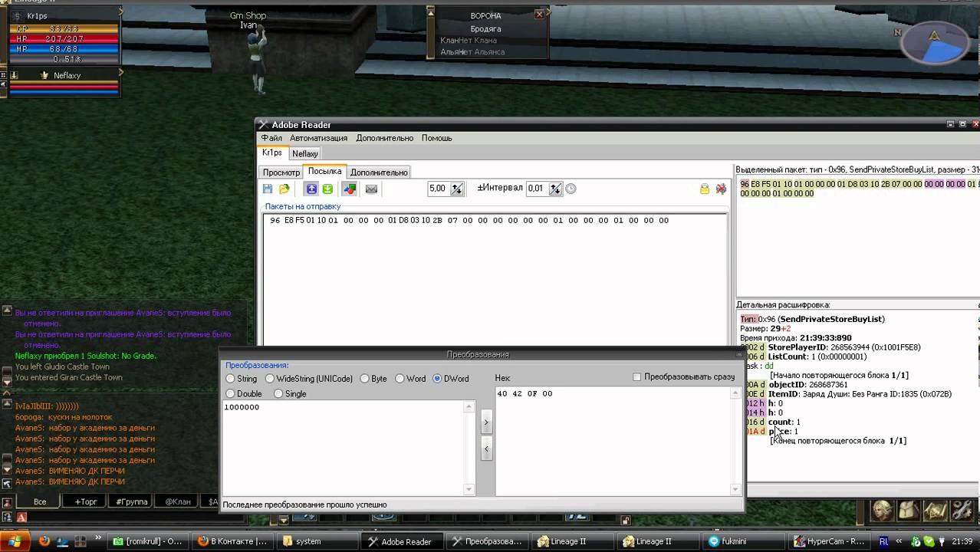The width and height of the screenshot is (980, 552).
Task: Switch to the Neflaxy character tab
Action: click(304, 153)
